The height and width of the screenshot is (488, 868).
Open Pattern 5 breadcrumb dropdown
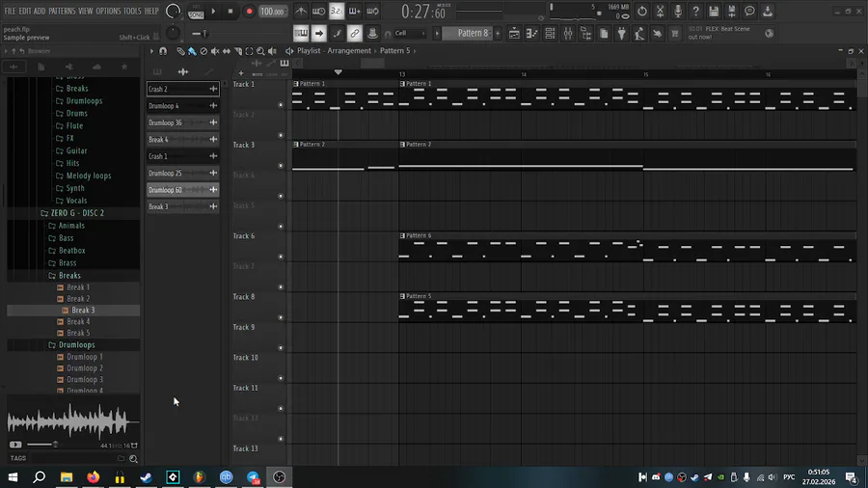(x=398, y=51)
